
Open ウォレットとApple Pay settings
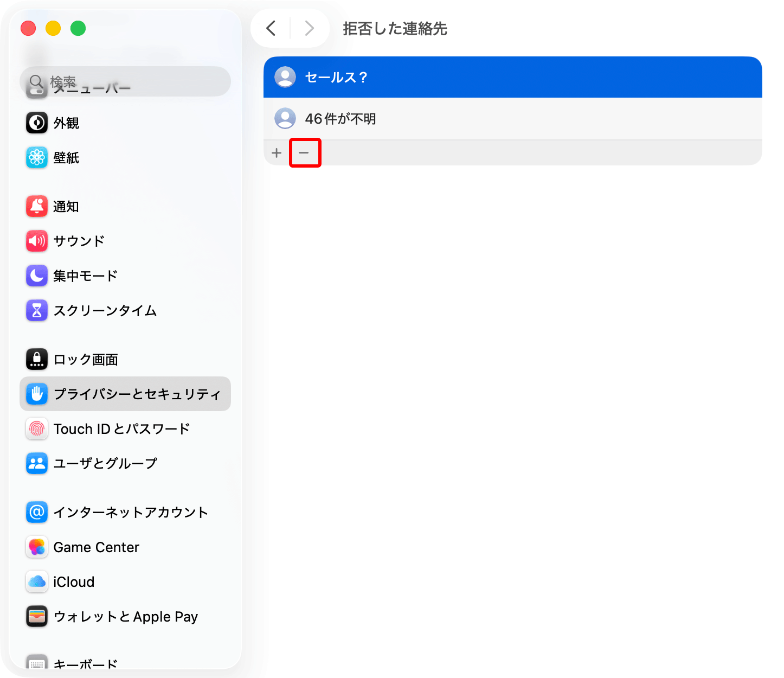(125, 616)
